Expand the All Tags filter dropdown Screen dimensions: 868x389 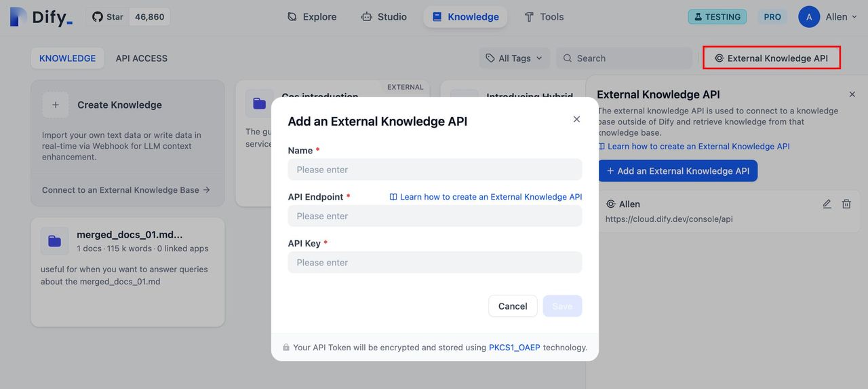coord(515,58)
